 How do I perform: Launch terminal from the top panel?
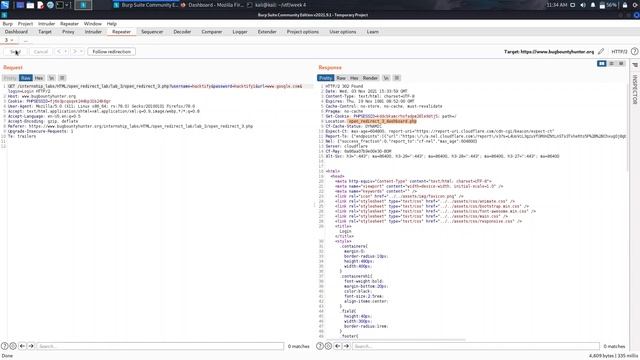pyautogui.click(x=60, y=5)
